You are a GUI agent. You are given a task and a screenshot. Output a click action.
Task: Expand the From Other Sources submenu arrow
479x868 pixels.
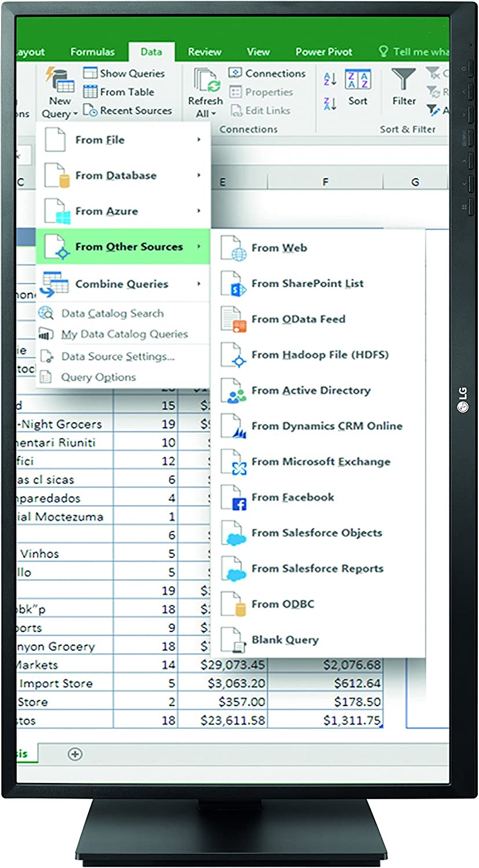199,247
